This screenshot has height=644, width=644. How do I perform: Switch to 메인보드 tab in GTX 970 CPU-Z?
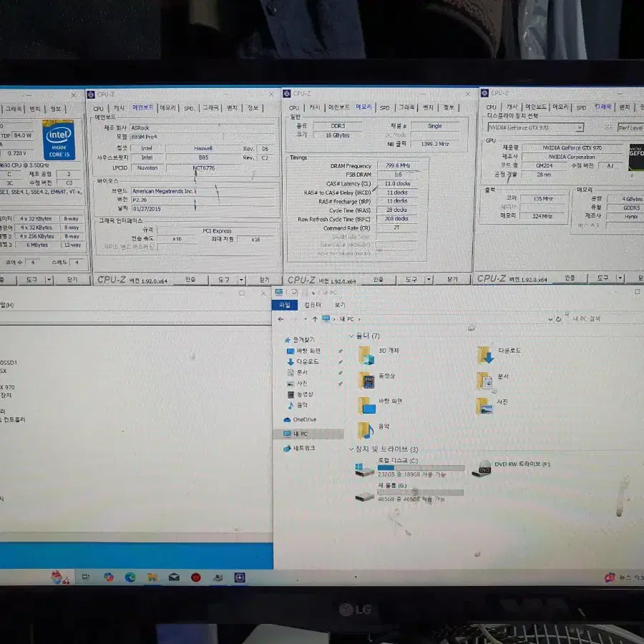[535, 107]
